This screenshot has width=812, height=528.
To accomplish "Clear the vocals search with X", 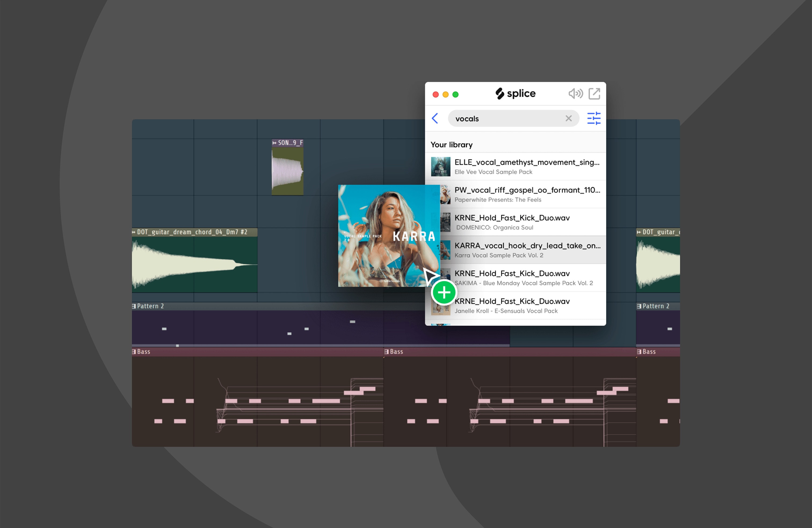I will coord(568,118).
